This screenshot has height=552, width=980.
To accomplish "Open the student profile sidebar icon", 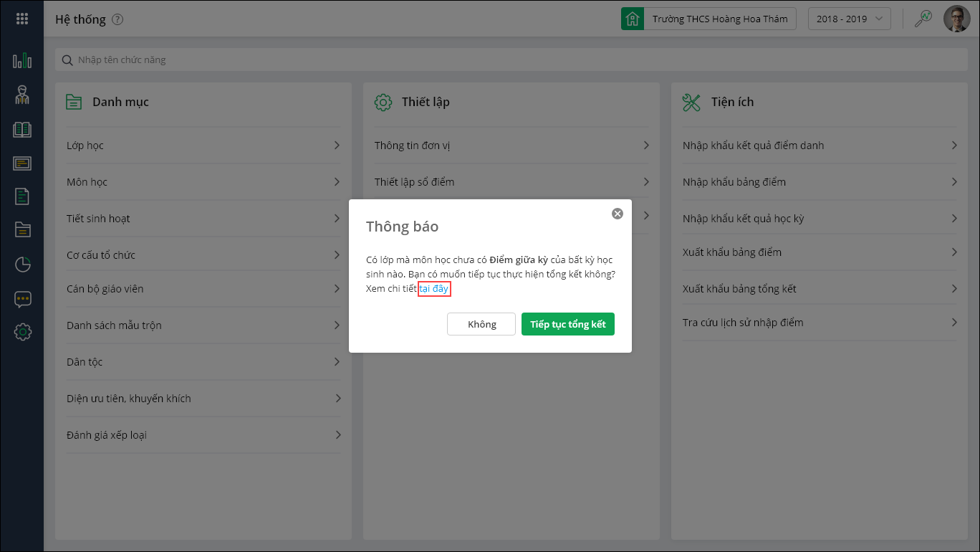I will (x=22, y=95).
